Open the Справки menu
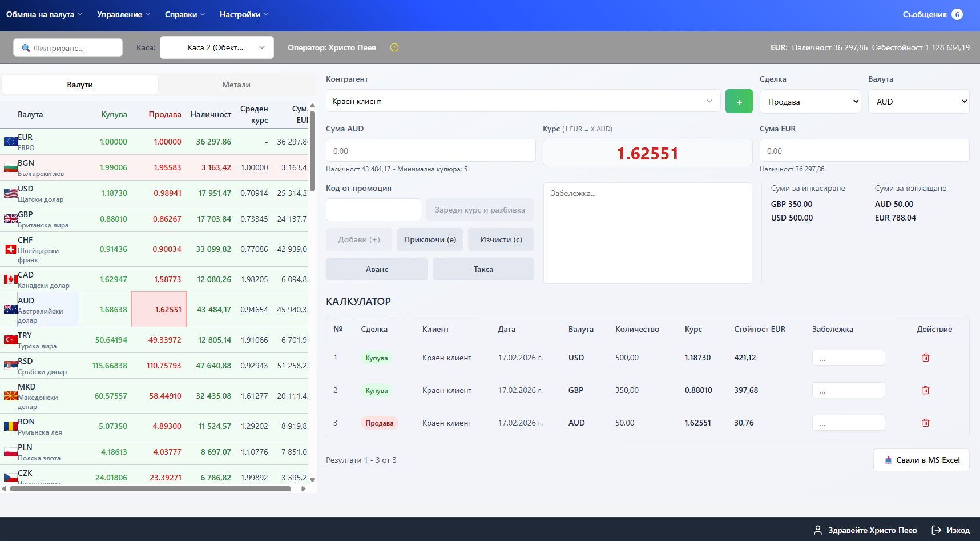The image size is (980, 541). (184, 14)
